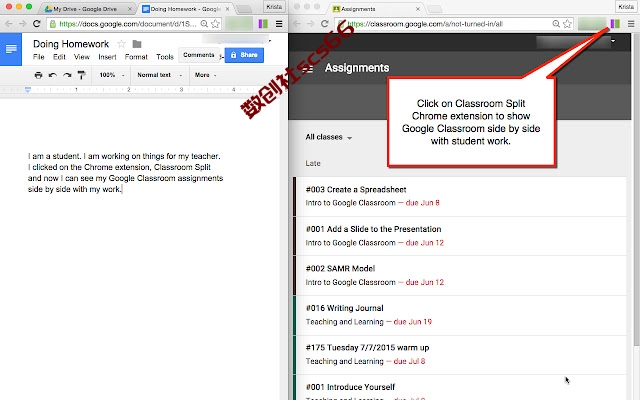Switch to the Doing Homework tab
Image resolution: width=640 pixels, height=400 pixels.
[186, 9]
